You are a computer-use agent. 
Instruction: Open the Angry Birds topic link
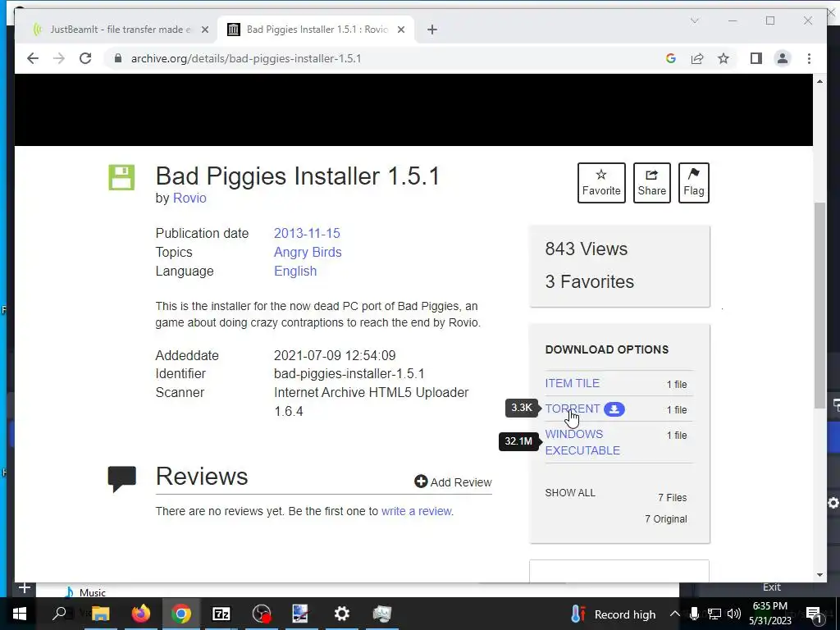tap(308, 253)
